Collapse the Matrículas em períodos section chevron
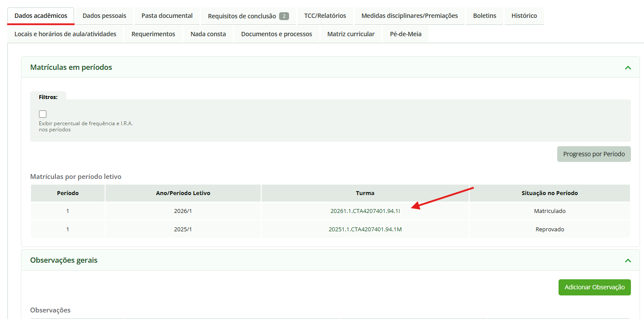This screenshot has height=319, width=644. coord(628,68)
